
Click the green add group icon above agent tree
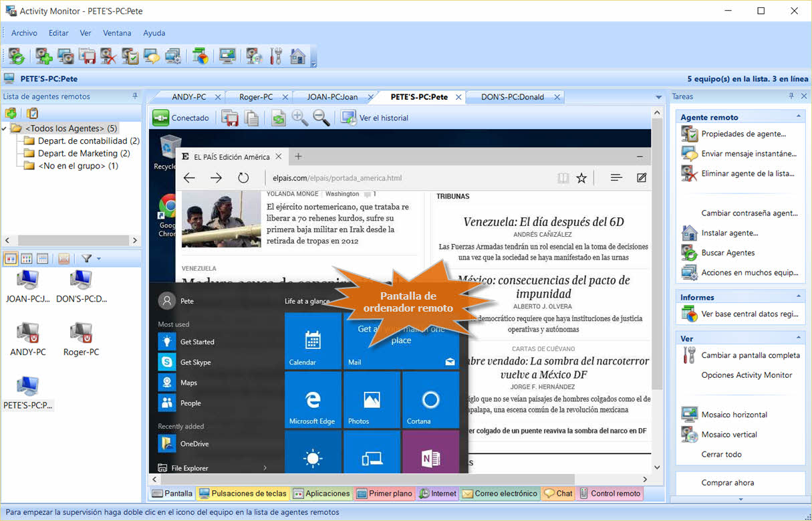(x=11, y=113)
